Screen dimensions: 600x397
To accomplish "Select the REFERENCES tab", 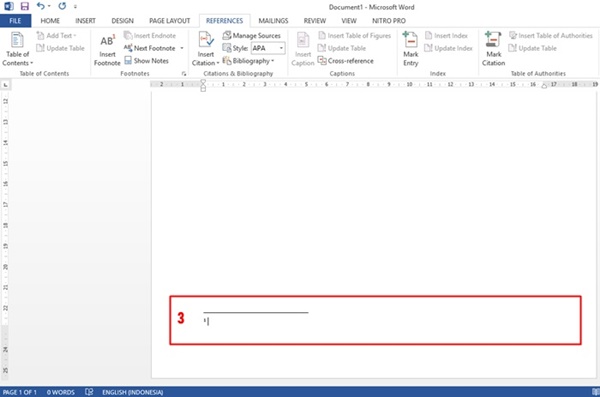I will (225, 21).
